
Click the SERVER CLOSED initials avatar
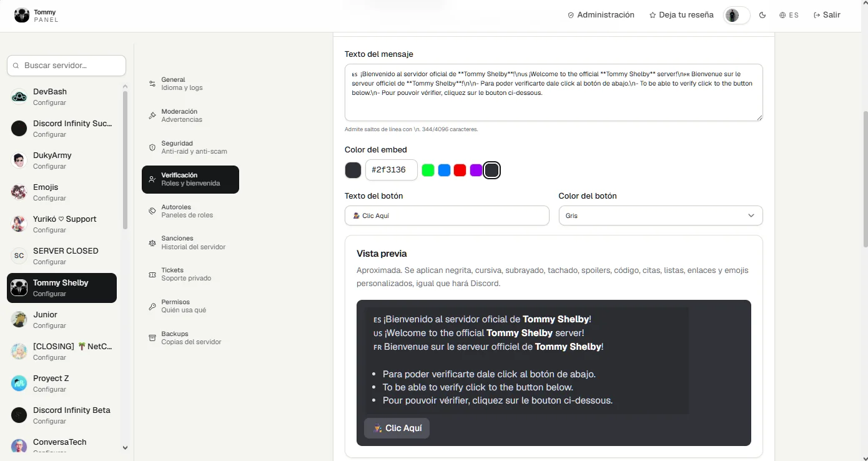pyautogui.click(x=19, y=256)
